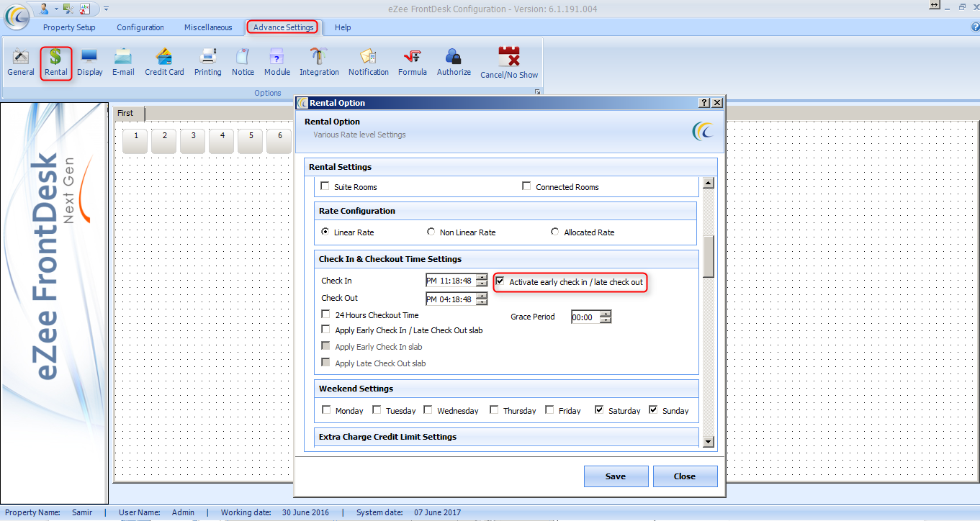Screen dimensions: 980x521
Task: Open Cancel/No Show settings icon
Action: [509, 63]
